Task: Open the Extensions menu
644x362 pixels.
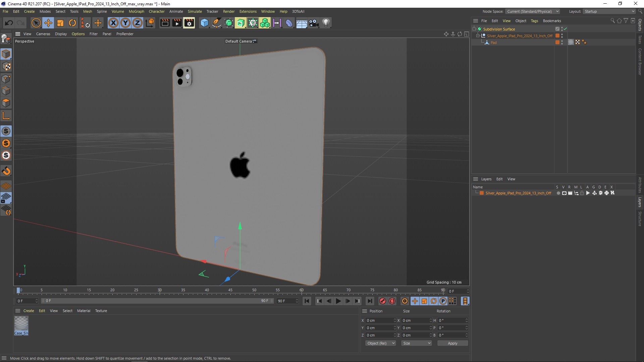Action: 248,11
